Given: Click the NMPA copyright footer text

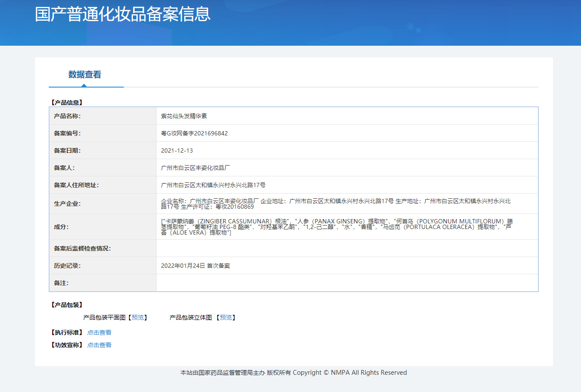Looking at the screenshot, I should (294, 373).
